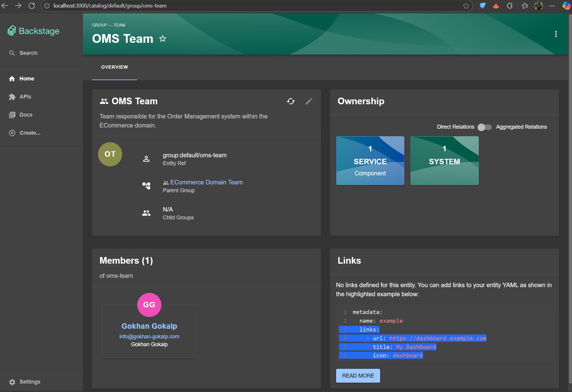This screenshot has height=392, width=572.
Task: Click the Backstage logo
Action: coord(33,31)
